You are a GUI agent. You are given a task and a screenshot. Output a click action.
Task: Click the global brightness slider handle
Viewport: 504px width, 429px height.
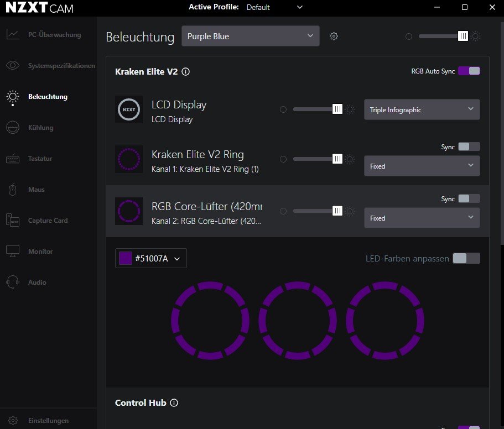click(463, 36)
